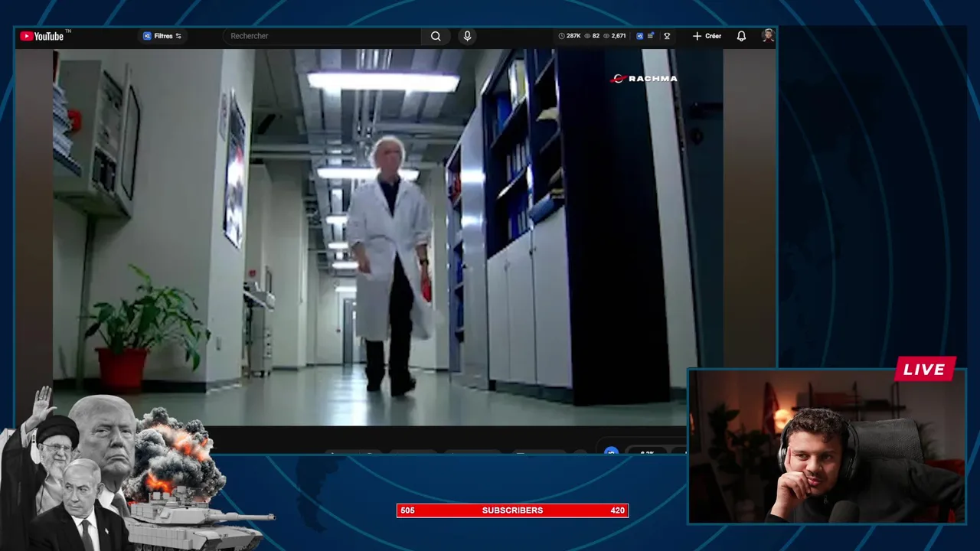This screenshot has width=980, height=551.
Task: Select the 287K clock stat in the toolbar
Action: [x=570, y=36]
